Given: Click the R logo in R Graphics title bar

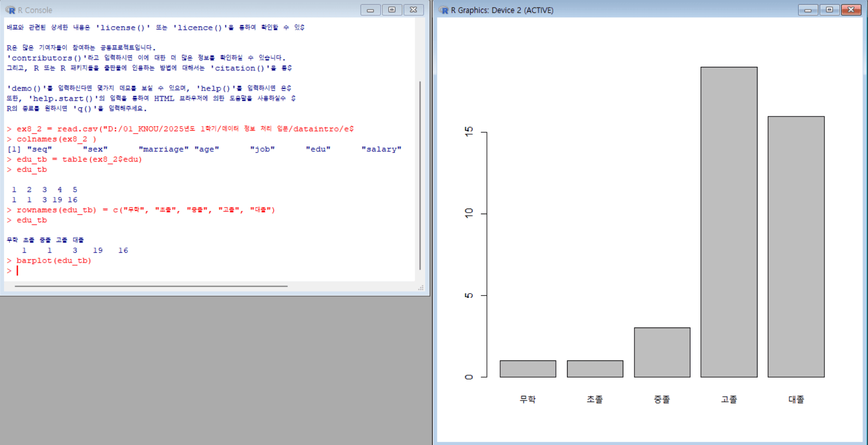Looking at the screenshot, I should 444,10.
